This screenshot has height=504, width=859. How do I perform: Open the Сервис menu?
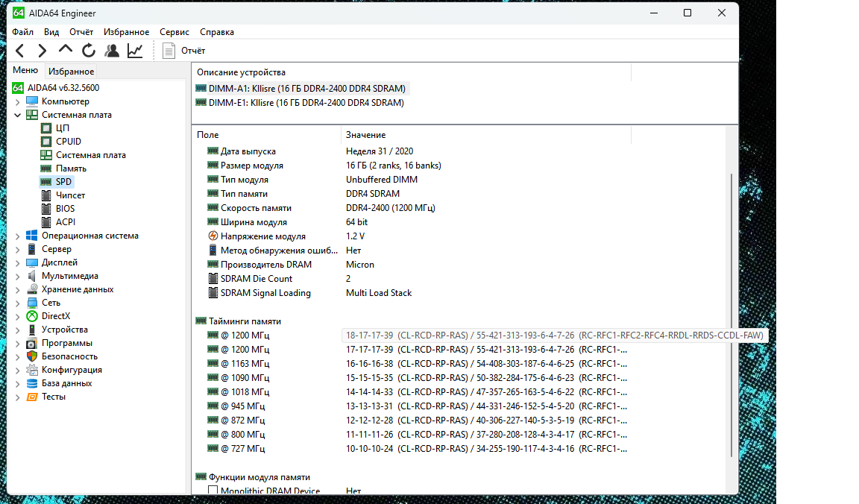pos(174,32)
